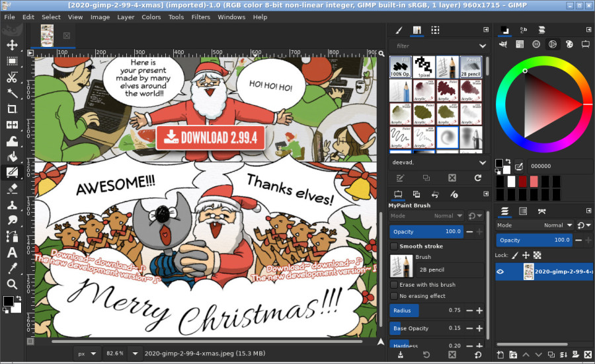Image resolution: width=595 pixels, height=364 pixels.
Task: Select the Flip transform tool
Action: 12,125
